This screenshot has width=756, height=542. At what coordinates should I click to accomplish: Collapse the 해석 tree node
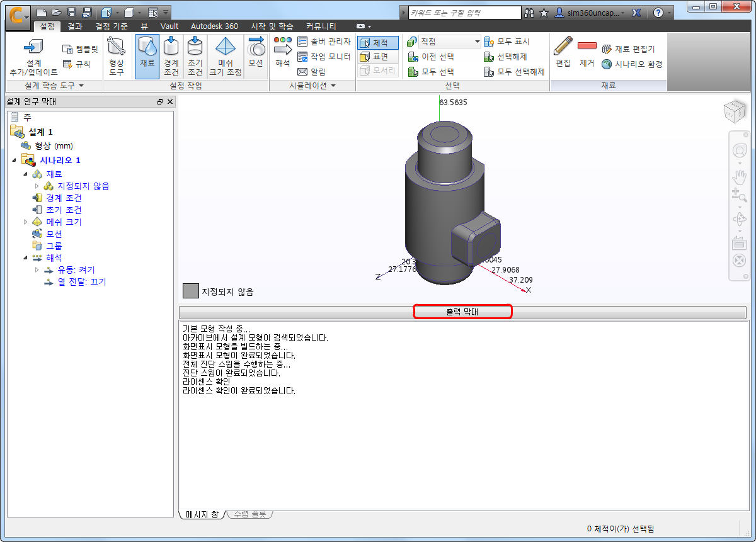[26, 258]
